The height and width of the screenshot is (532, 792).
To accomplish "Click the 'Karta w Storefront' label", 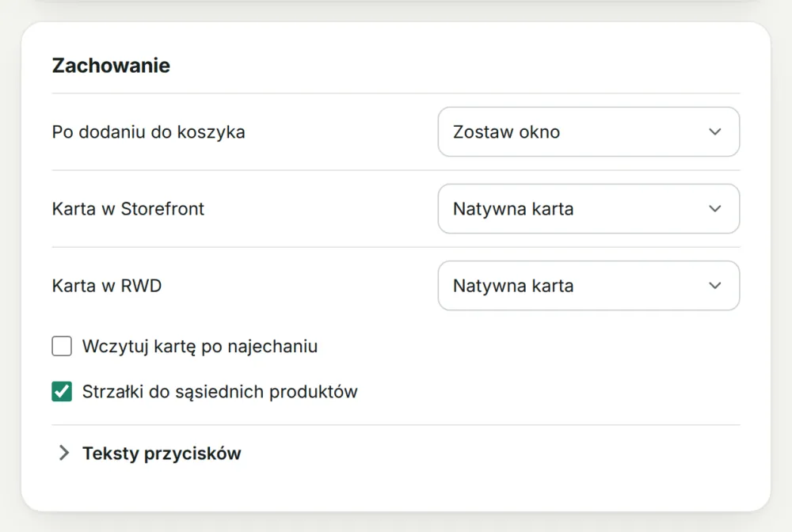I will pos(128,209).
